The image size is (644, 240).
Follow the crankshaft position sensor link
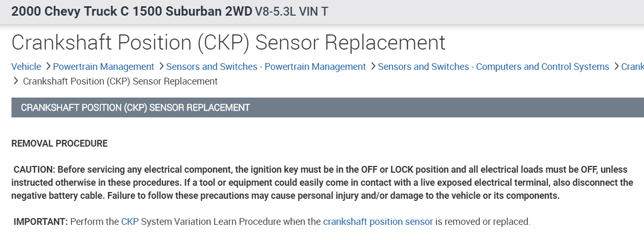(x=378, y=222)
